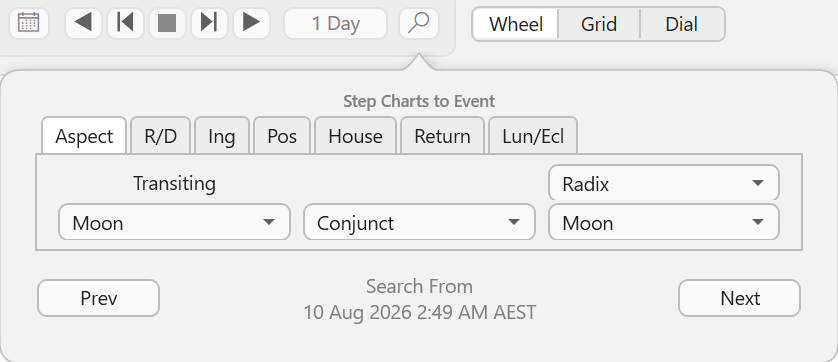Switch view to Grid
The width and height of the screenshot is (838, 362).
[599, 24]
